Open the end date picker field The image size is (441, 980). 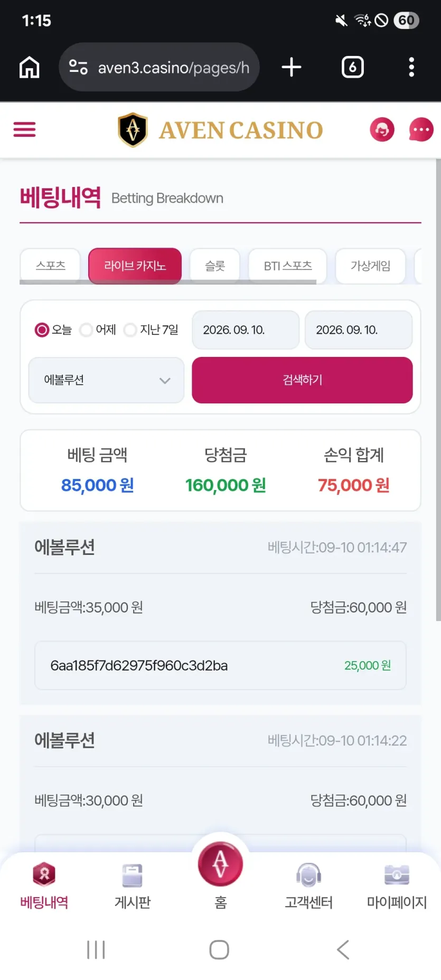(x=359, y=330)
